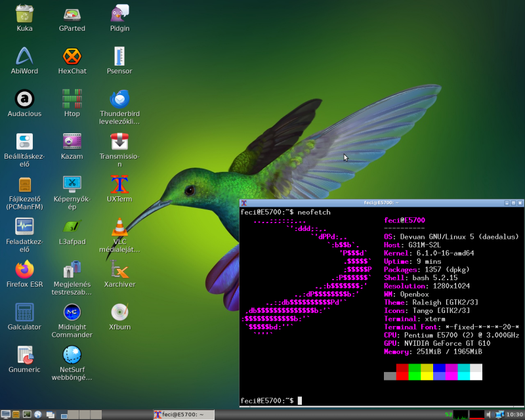Image resolution: width=525 pixels, height=420 pixels.
Task: Click the network monitors tray icon
Action: pos(499,415)
